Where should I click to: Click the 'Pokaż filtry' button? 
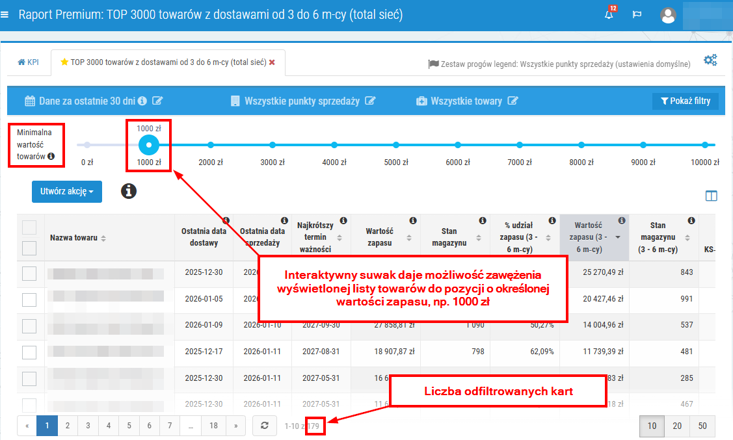(x=684, y=101)
